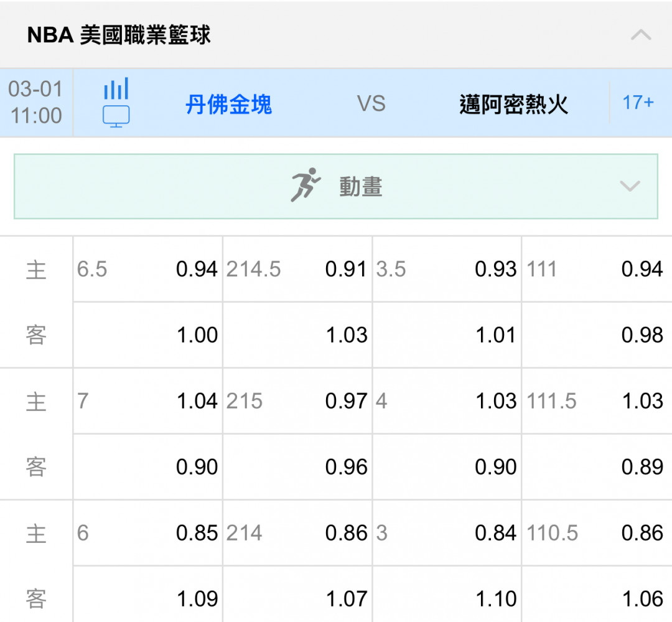Select half handicap 3.5 odds 0.93

(447, 269)
